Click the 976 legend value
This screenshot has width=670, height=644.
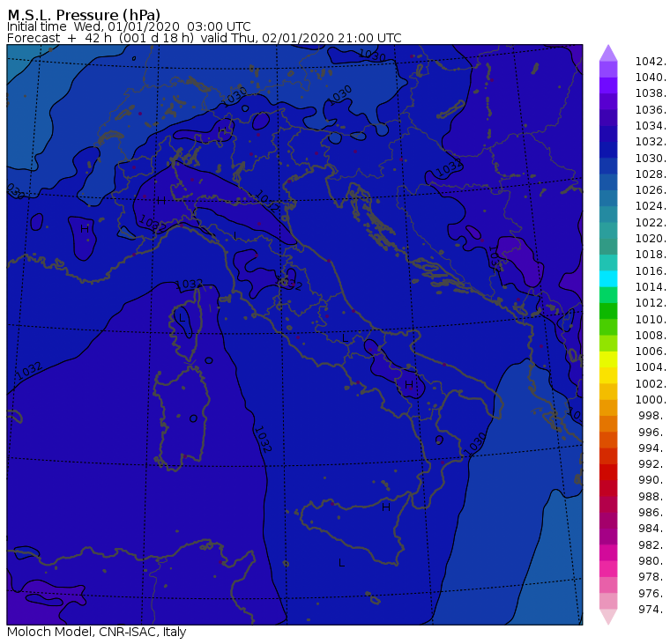pyautogui.click(x=652, y=593)
